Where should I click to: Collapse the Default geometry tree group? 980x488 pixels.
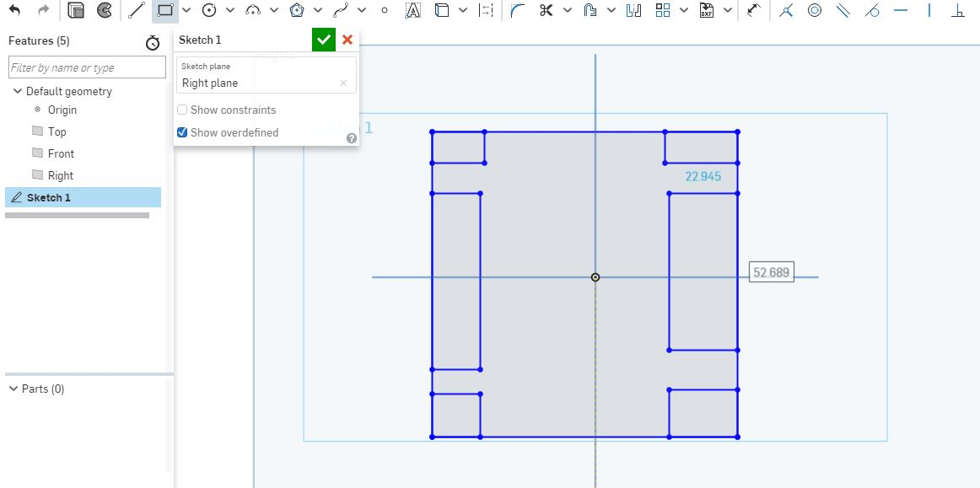click(17, 91)
